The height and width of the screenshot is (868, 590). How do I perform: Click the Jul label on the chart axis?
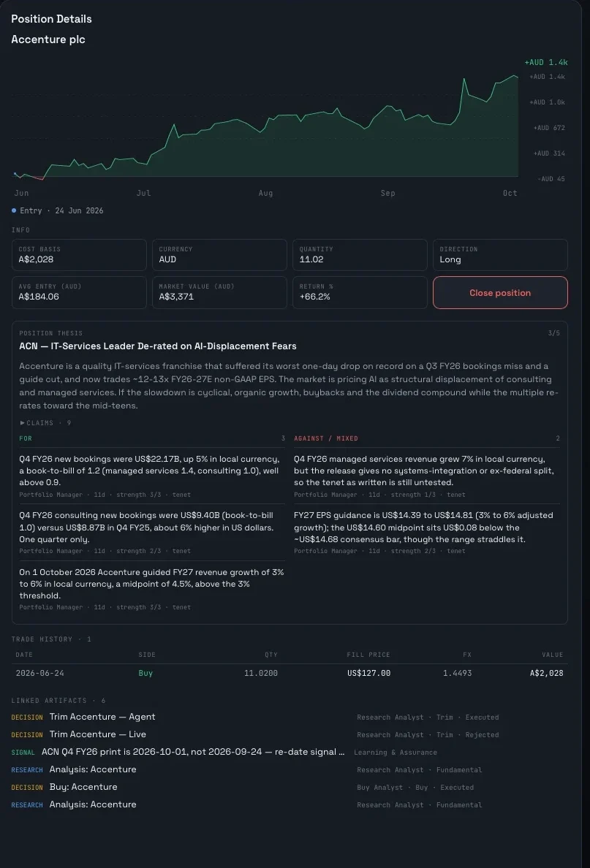(143, 193)
